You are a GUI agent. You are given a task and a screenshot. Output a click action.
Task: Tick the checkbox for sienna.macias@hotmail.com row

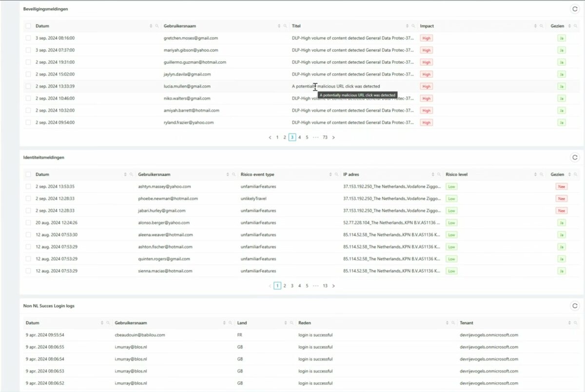tap(28, 271)
